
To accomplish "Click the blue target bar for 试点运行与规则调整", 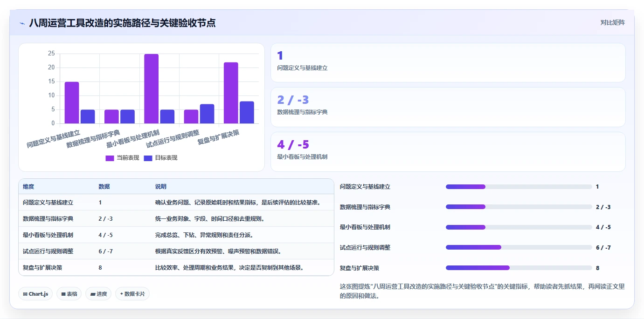I will point(207,114).
